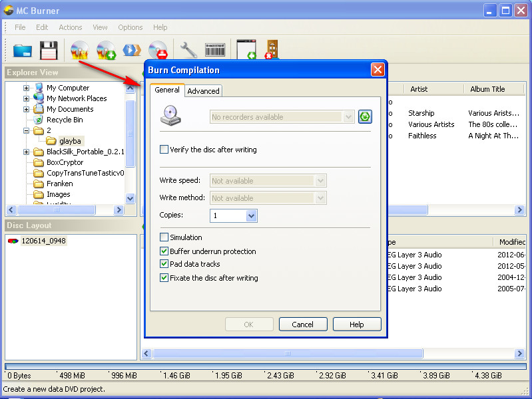Expand the My Computer tree node
Viewport: 532px width, 399px height.
tap(27, 88)
